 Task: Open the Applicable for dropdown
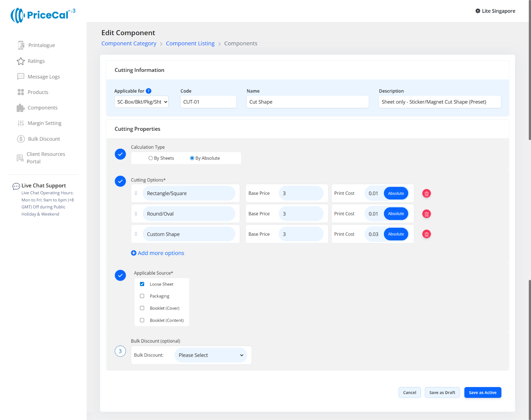tap(141, 102)
